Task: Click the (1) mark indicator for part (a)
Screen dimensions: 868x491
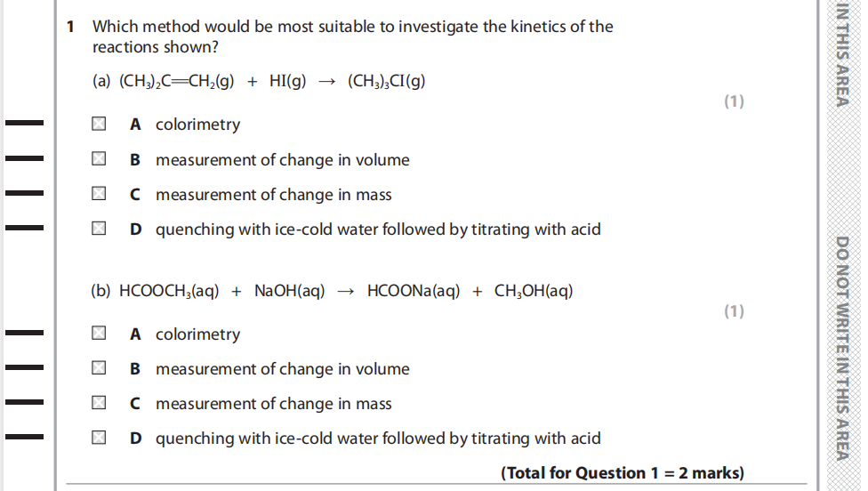Action: 734,101
